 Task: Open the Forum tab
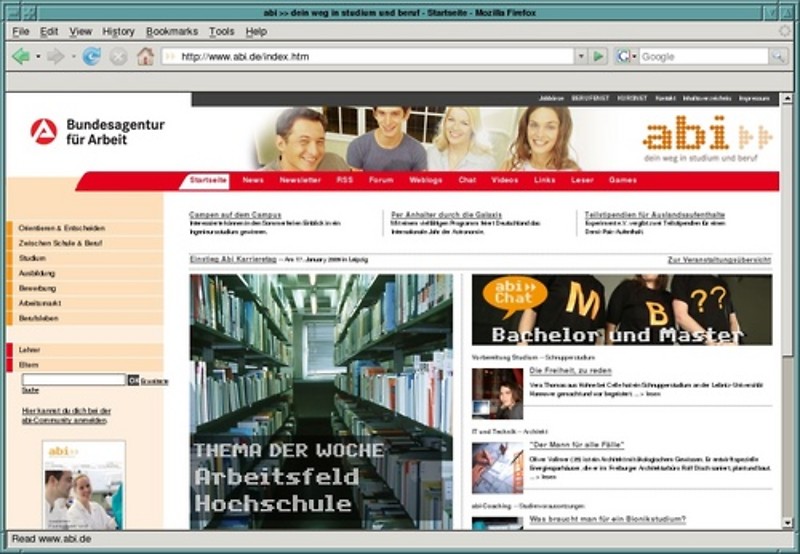click(381, 180)
